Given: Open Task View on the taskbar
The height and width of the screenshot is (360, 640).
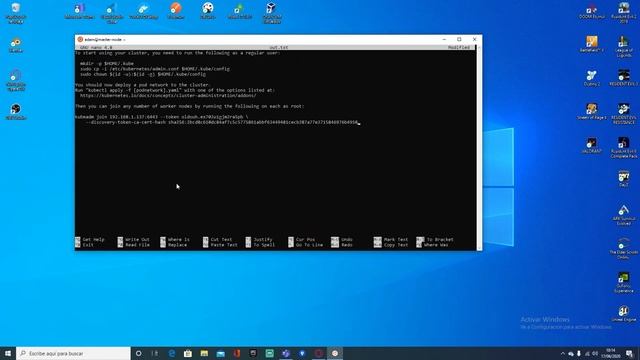Looking at the screenshot, I should (155, 353).
